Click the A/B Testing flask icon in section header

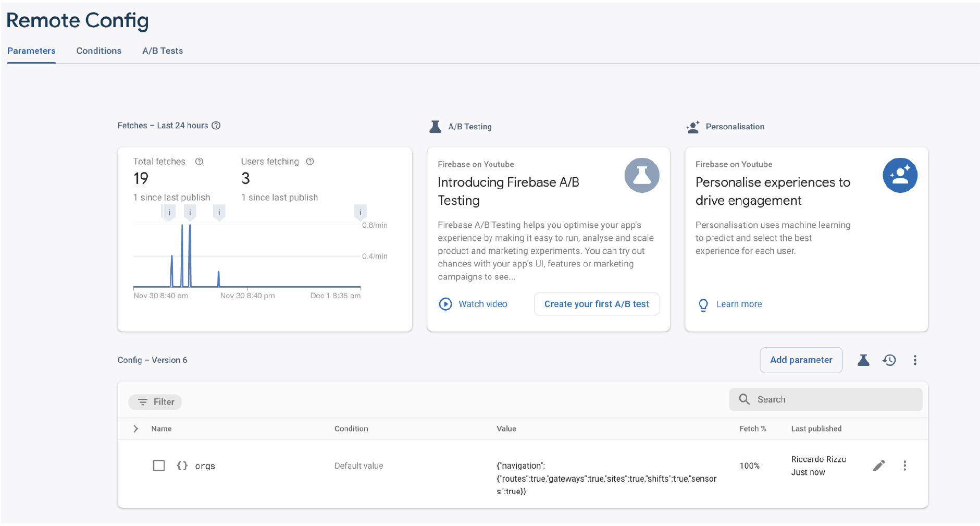point(435,127)
